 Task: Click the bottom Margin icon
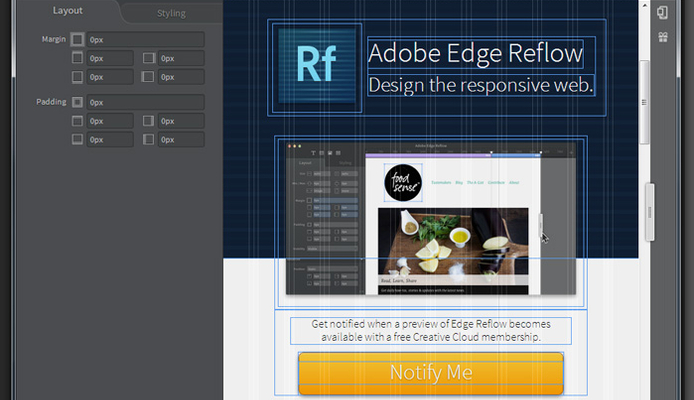tap(77, 77)
